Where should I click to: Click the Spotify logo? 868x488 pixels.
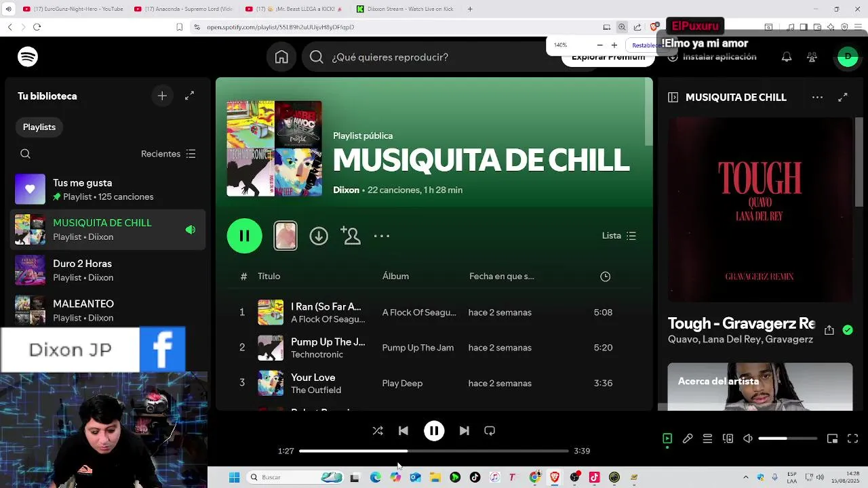coord(28,57)
